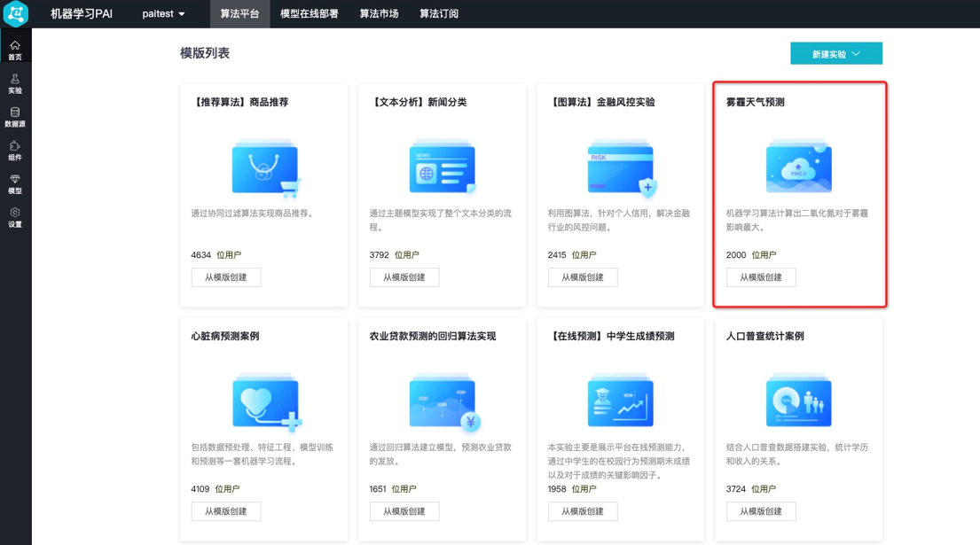Open the 首页 home sidebar icon

15,51
